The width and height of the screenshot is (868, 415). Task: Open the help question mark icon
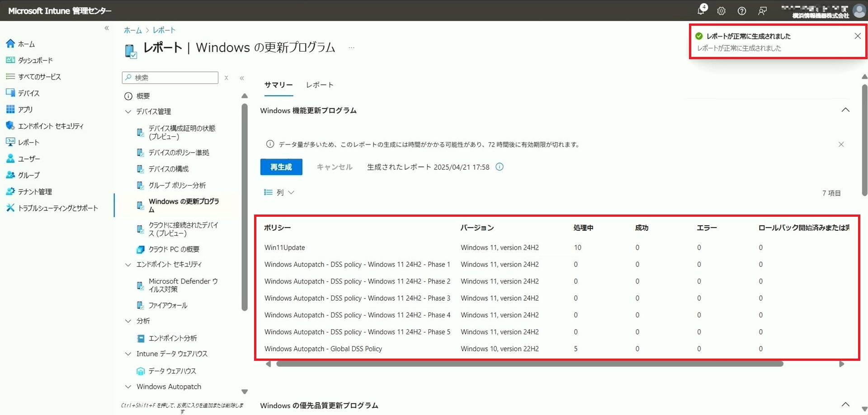[x=741, y=11]
